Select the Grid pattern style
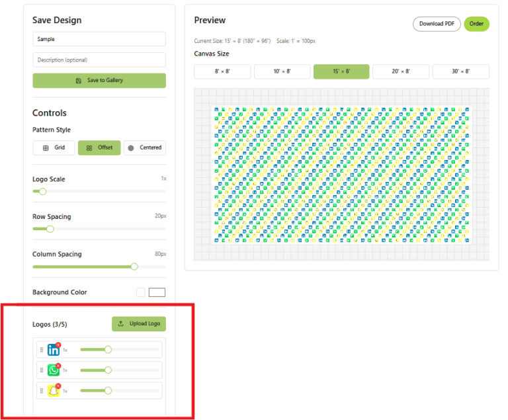 [54, 147]
